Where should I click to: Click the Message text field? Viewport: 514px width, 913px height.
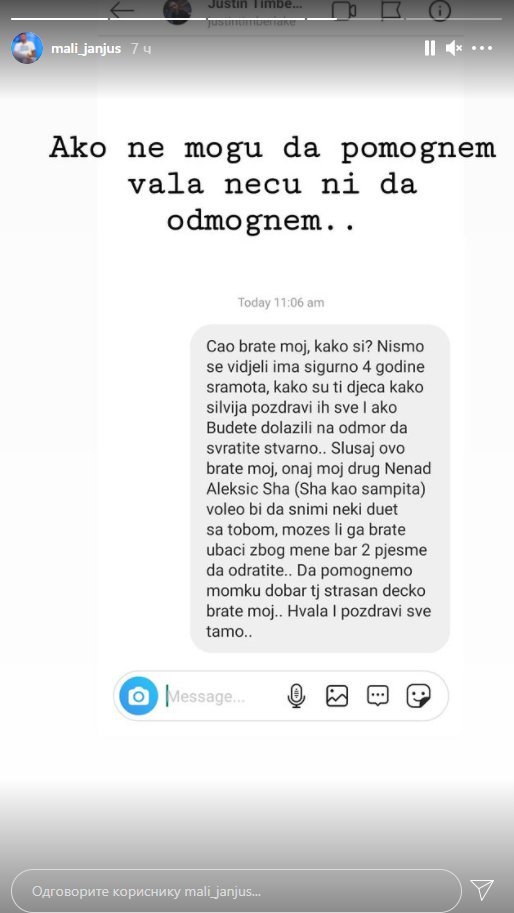(224, 696)
